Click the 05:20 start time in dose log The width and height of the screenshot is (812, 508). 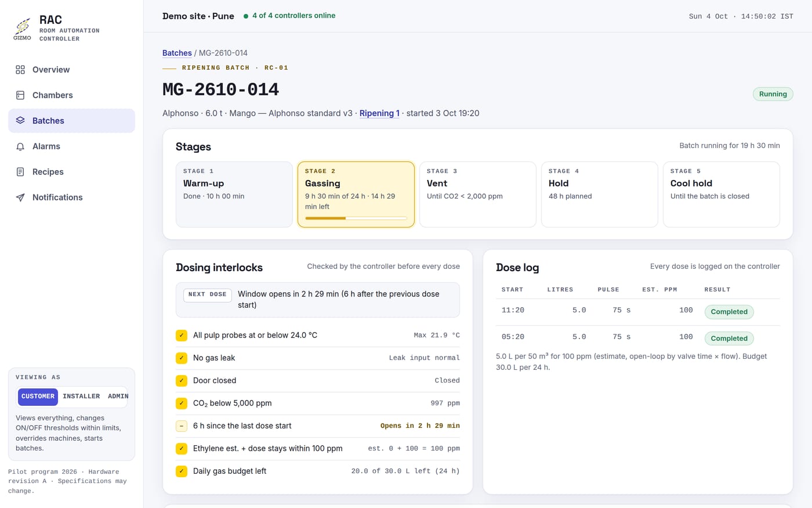[x=513, y=337]
